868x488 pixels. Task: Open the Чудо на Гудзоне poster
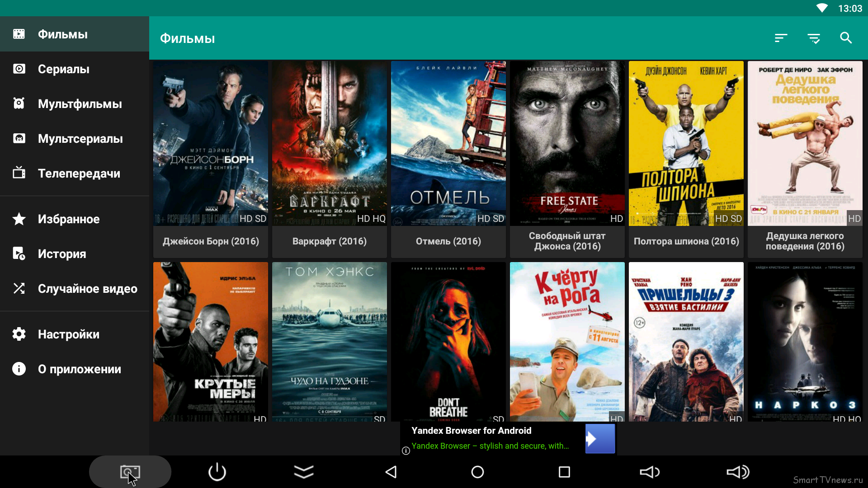(330, 342)
